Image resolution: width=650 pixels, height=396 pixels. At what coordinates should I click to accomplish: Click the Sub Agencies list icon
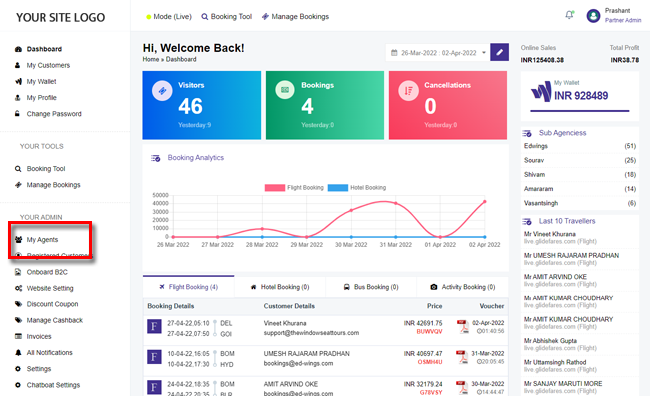pos(526,133)
